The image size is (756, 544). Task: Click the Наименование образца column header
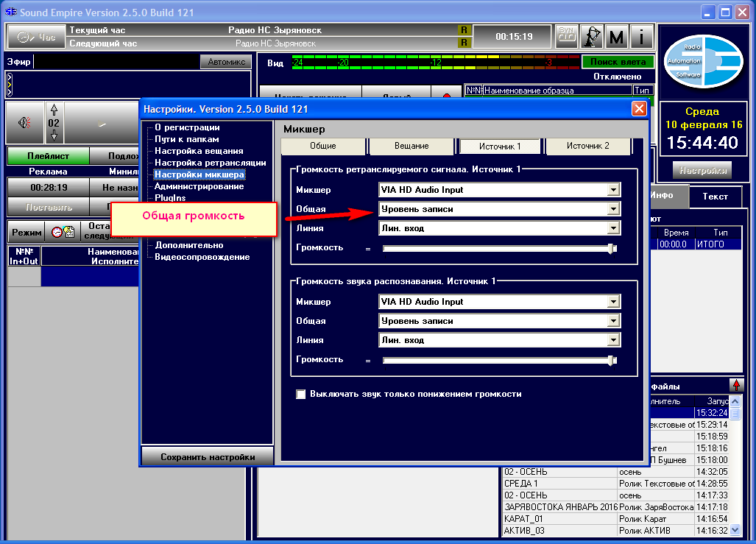pos(557,91)
